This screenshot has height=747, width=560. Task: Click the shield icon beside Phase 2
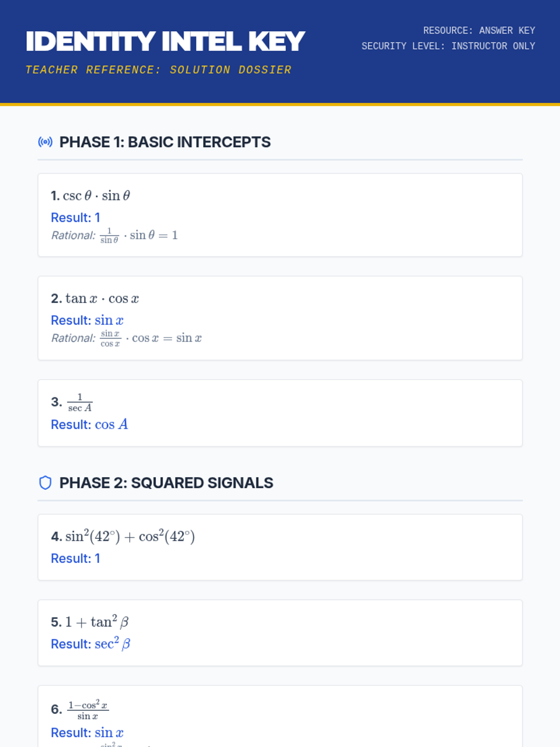pyautogui.click(x=45, y=483)
